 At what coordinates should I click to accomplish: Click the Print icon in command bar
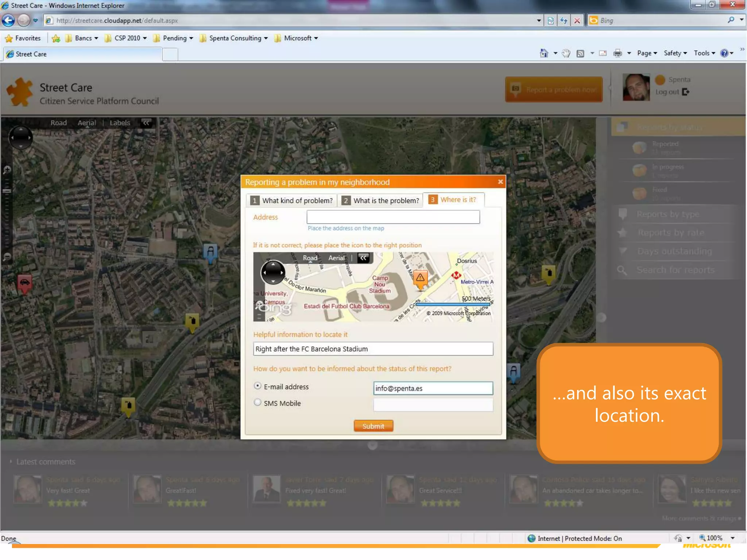click(618, 54)
